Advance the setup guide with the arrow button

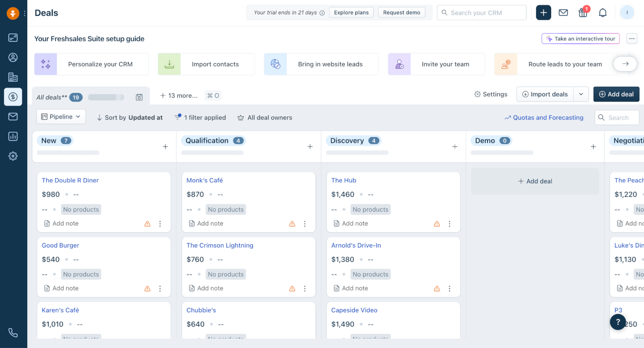(625, 64)
